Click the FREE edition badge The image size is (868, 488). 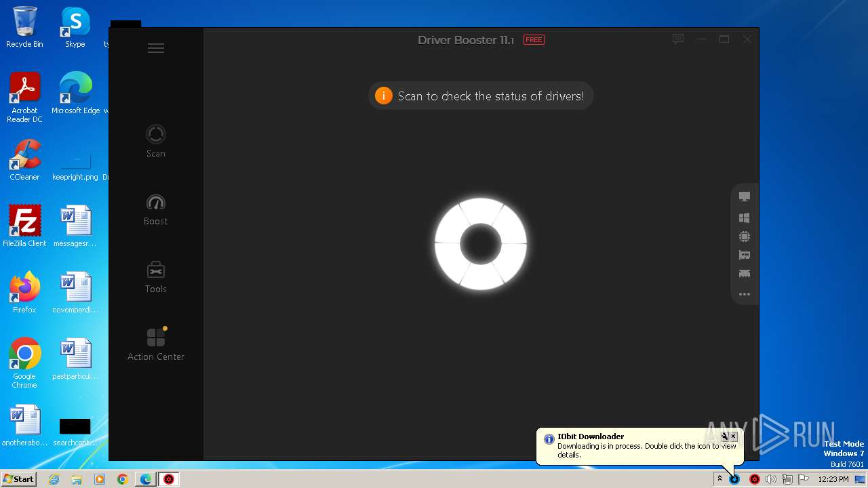534,40
